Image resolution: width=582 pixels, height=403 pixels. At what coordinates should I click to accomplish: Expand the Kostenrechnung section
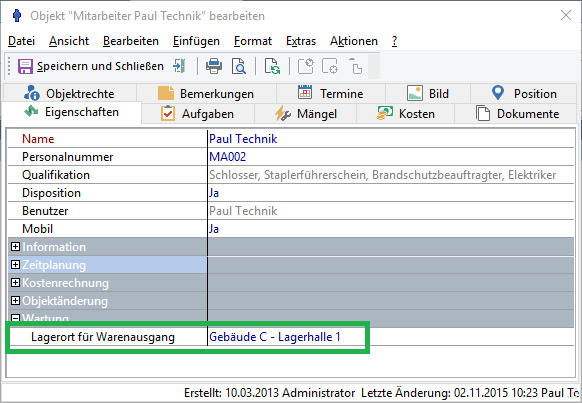coord(15,283)
